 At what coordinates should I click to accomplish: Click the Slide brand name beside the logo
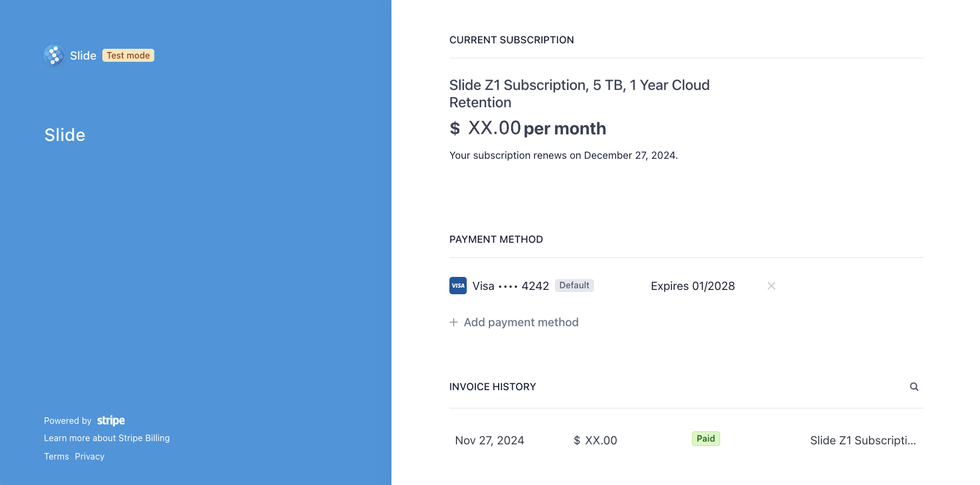coord(83,55)
